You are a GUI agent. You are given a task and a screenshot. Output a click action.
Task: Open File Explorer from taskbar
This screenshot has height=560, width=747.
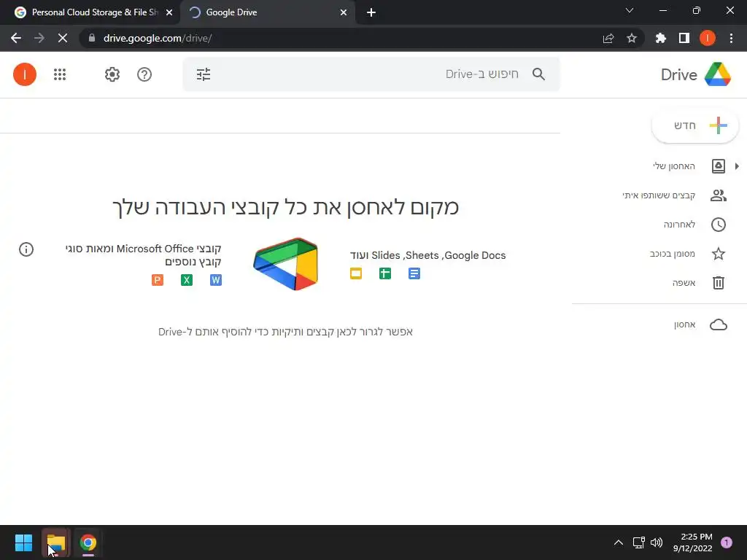pos(55,542)
